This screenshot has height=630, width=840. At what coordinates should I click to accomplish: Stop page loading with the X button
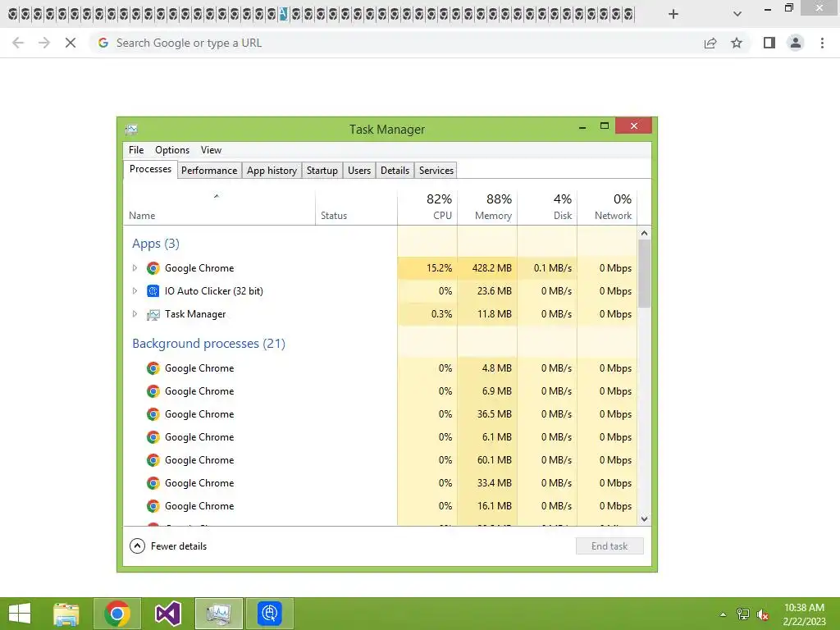(x=71, y=43)
